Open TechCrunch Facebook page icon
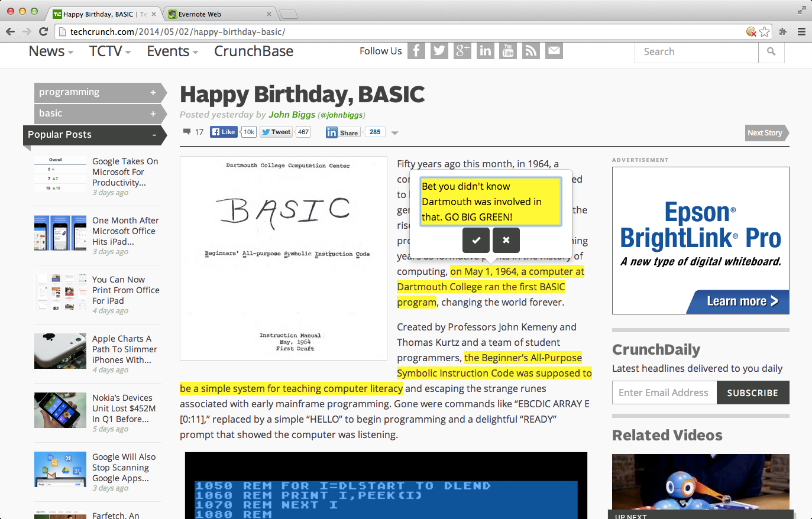 coord(416,51)
